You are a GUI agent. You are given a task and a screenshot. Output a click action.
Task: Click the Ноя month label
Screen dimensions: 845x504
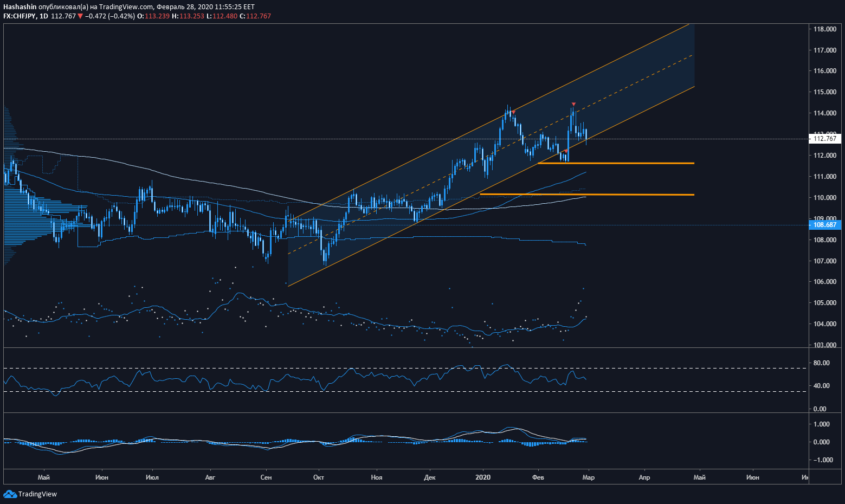click(x=377, y=477)
